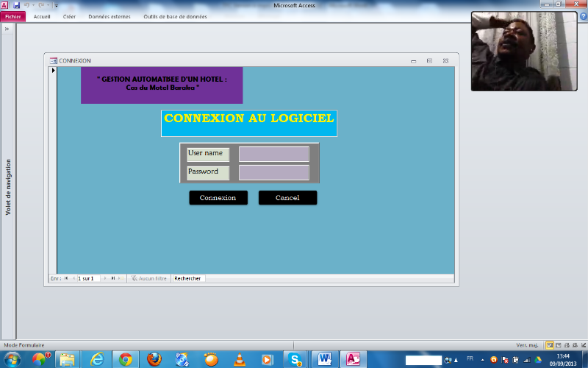The image size is (588, 368).
Task: Go to next record navigation icon
Action: (x=105, y=278)
